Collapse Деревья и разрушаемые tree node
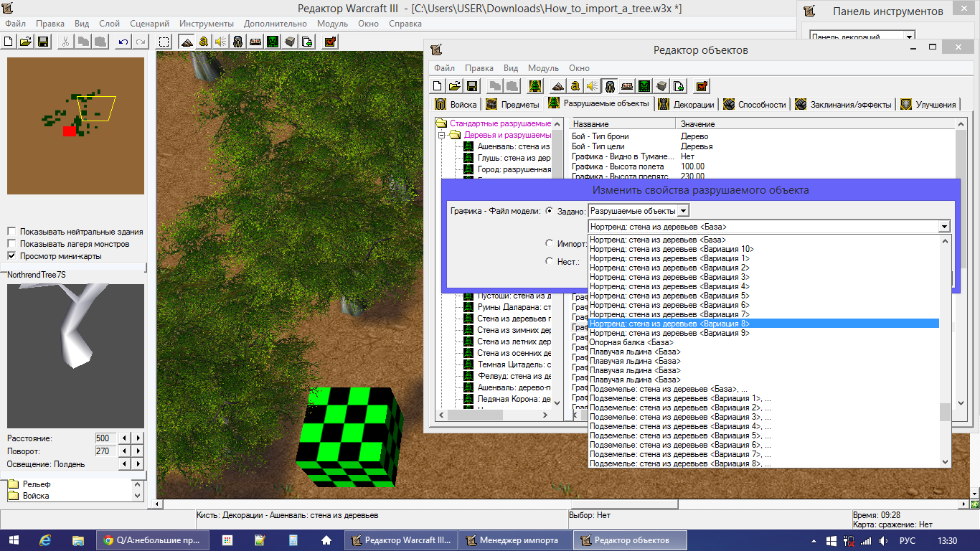 443,135
